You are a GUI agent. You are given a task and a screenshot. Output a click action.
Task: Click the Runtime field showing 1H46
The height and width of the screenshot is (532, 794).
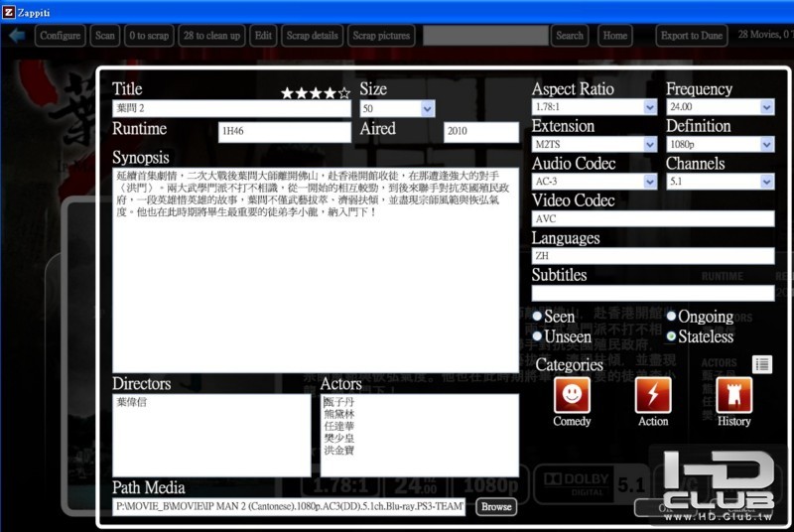[285, 132]
